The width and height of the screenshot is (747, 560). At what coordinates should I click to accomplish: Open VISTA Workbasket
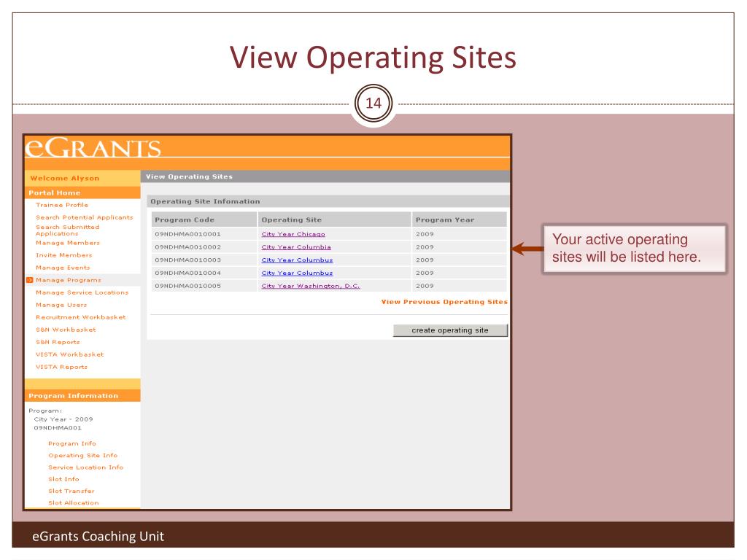[69, 354]
